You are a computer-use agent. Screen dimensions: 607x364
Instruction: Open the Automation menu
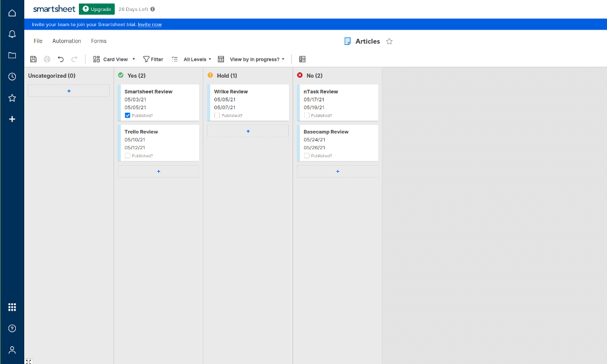(67, 41)
